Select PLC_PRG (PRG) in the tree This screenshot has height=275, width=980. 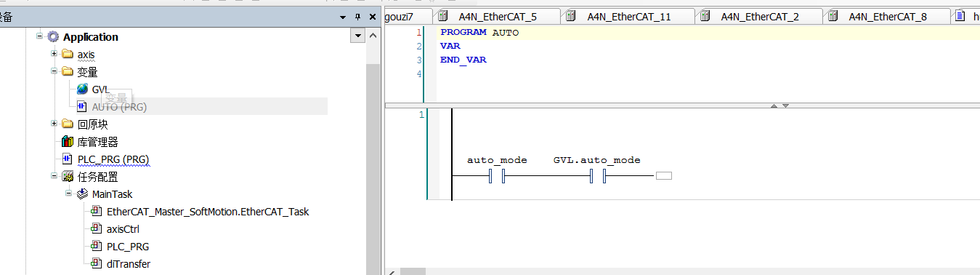click(113, 159)
